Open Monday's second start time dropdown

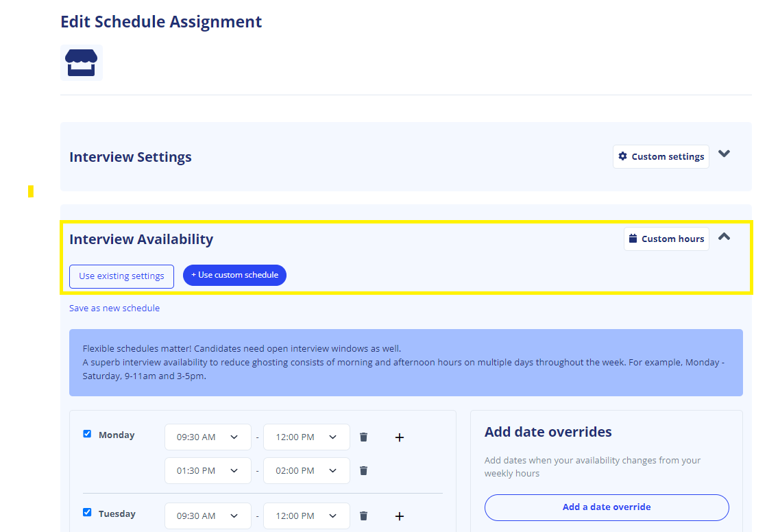pyautogui.click(x=208, y=470)
